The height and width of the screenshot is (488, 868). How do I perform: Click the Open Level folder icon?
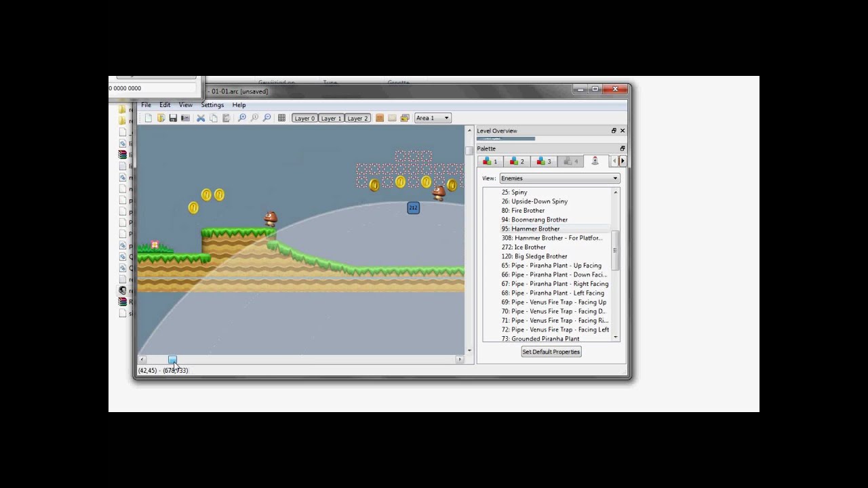coord(161,118)
